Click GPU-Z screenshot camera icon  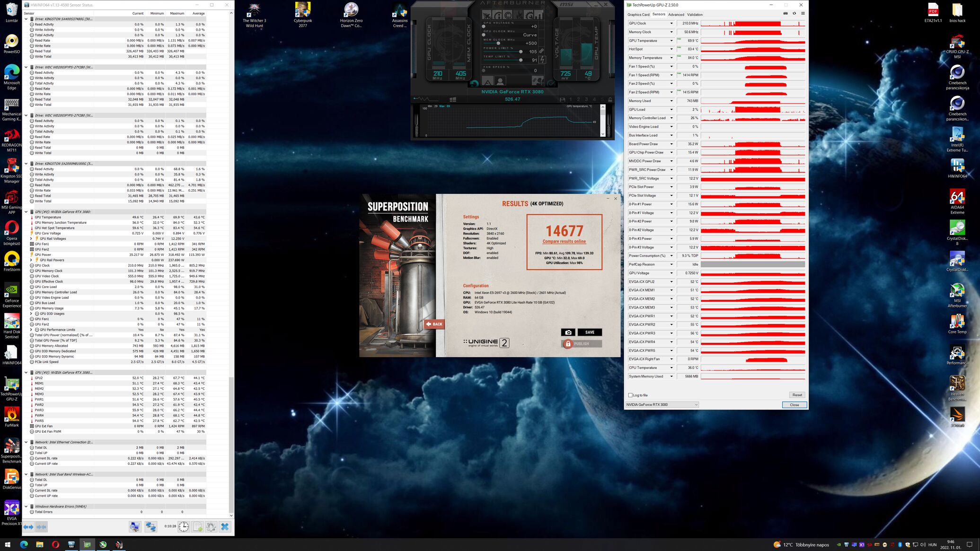(786, 13)
